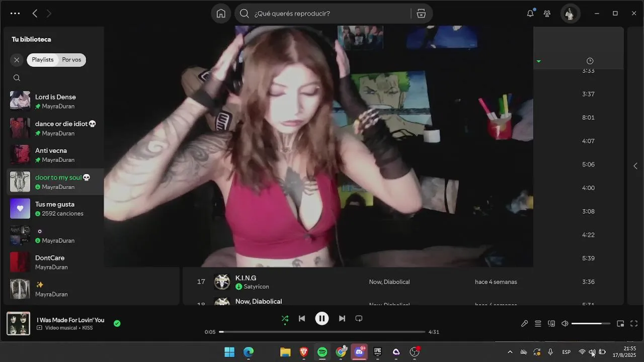Adjust the Spotify volume slider
The width and height of the screenshot is (644, 362).
pyautogui.click(x=591, y=324)
